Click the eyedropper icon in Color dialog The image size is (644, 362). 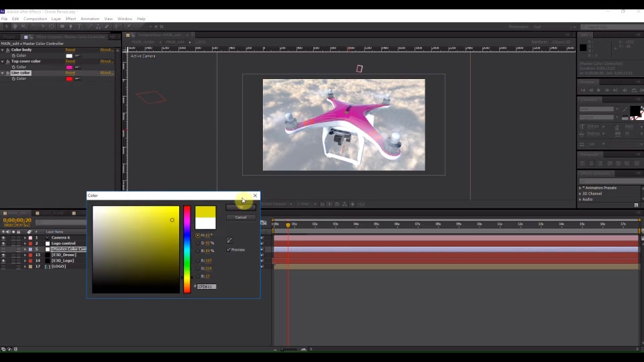(x=229, y=241)
